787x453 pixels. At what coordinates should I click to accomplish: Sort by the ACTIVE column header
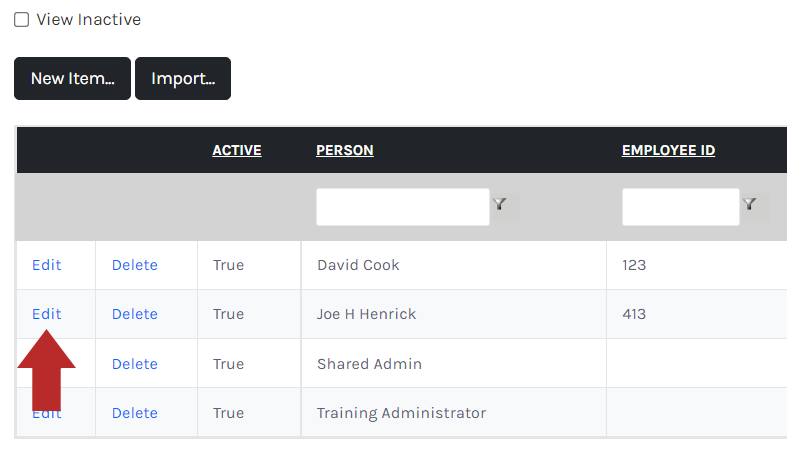point(237,150)
